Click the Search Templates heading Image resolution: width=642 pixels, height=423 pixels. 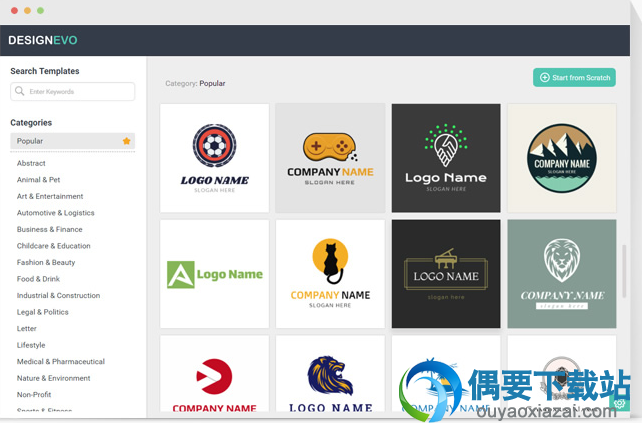click(x=45, y=71)
